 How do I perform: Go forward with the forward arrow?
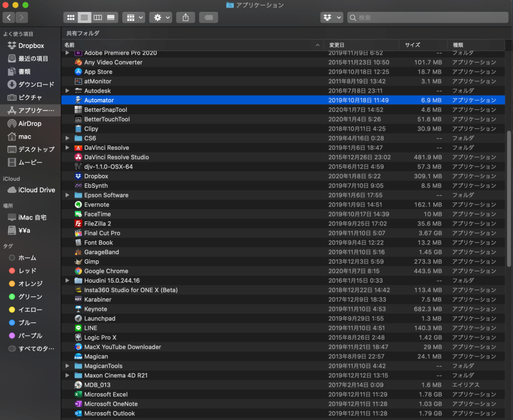coord(22,18)
